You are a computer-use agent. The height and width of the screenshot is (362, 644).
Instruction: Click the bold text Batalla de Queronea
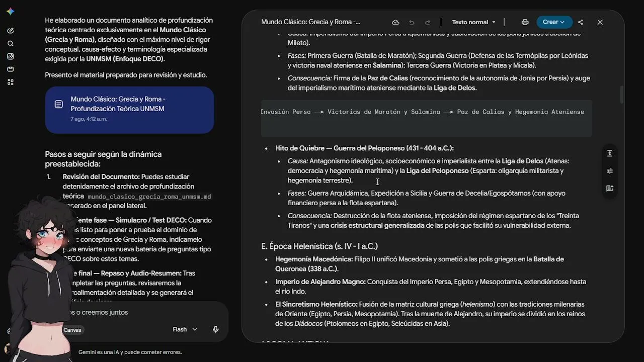(420, 264)
